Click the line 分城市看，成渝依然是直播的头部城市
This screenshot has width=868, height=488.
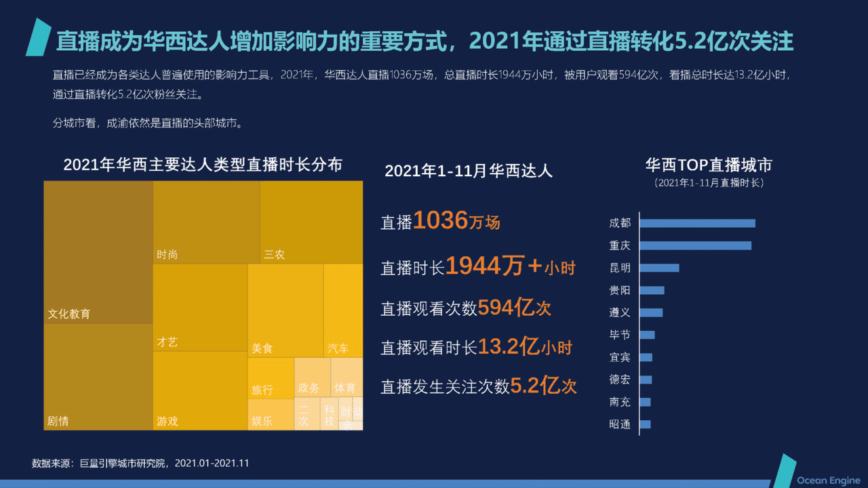click(147, 124)
